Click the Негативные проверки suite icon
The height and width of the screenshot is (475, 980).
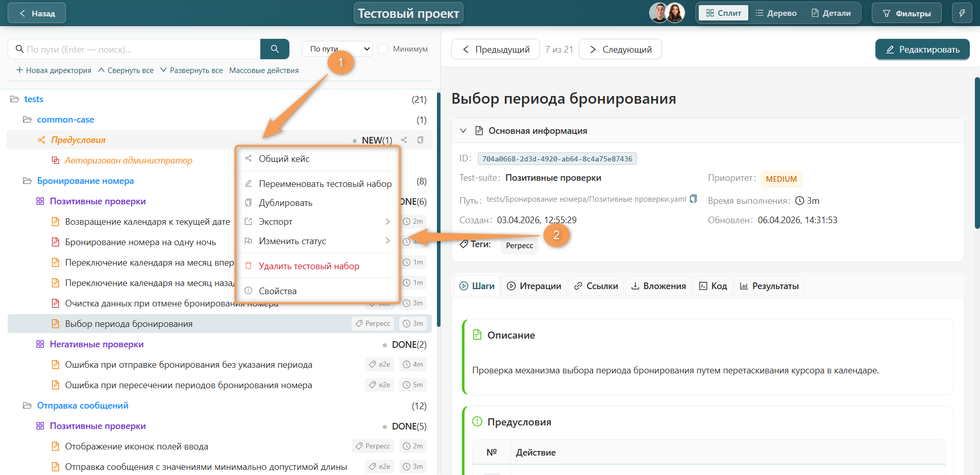tap(40, 344)
